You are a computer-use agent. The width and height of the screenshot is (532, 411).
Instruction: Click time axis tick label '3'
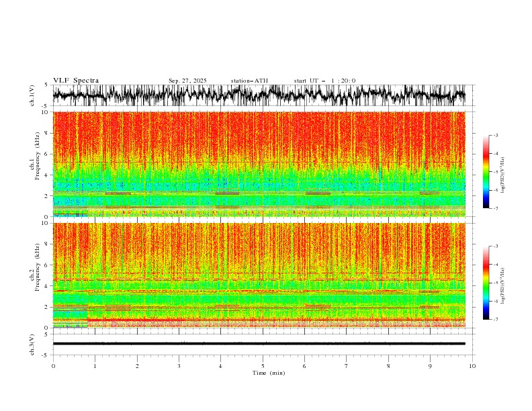pyautogui.click(x=179, y=366)
